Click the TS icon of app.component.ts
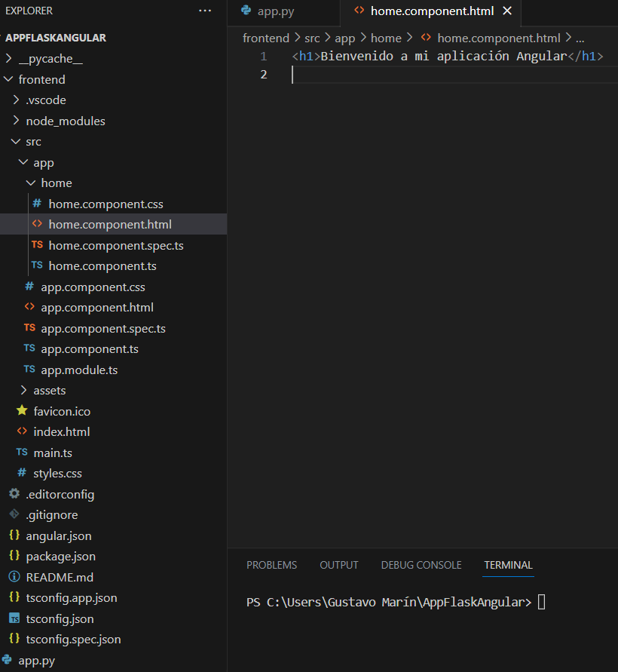Viewport: 618px width, 672px height. pyautogui.click(x=29, y=348)
